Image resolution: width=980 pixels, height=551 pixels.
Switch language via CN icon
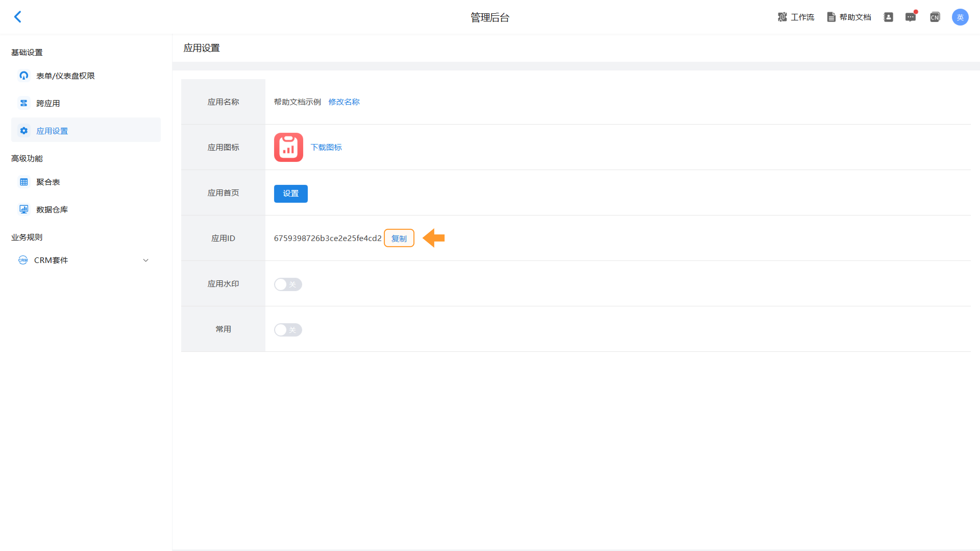(x=934, y=17)
